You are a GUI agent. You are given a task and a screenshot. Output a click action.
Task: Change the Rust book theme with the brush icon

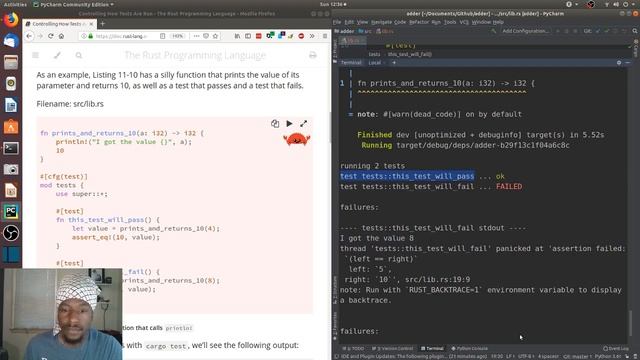pos(57,55)
